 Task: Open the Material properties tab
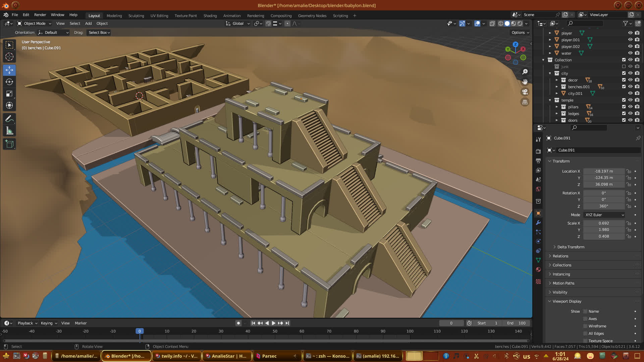[x=538, y=269]
